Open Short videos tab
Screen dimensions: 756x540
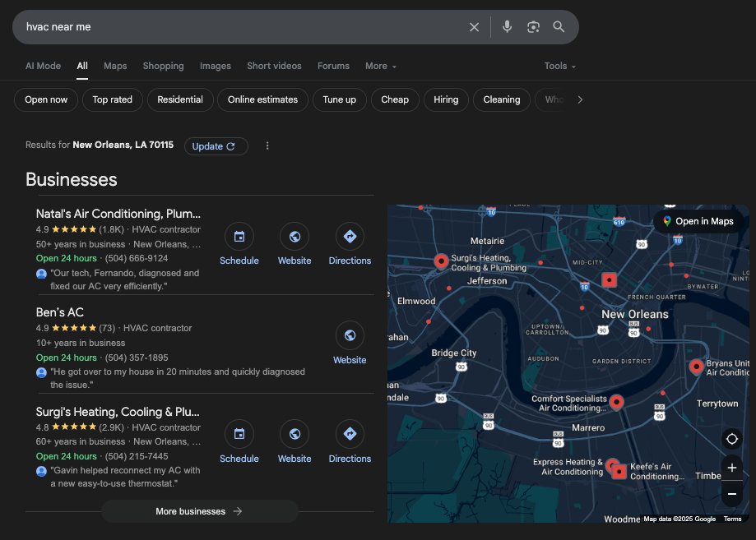tap(274, 66)
